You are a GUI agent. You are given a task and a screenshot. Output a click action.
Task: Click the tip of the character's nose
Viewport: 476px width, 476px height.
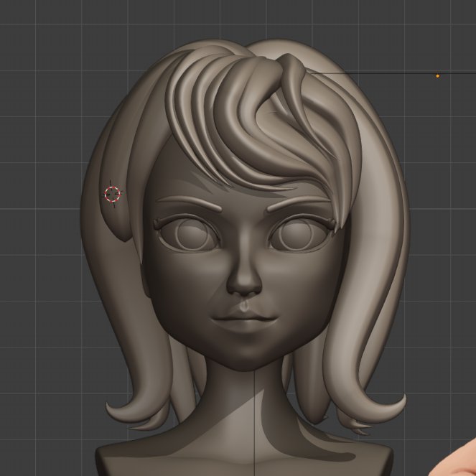click(244, 285)
